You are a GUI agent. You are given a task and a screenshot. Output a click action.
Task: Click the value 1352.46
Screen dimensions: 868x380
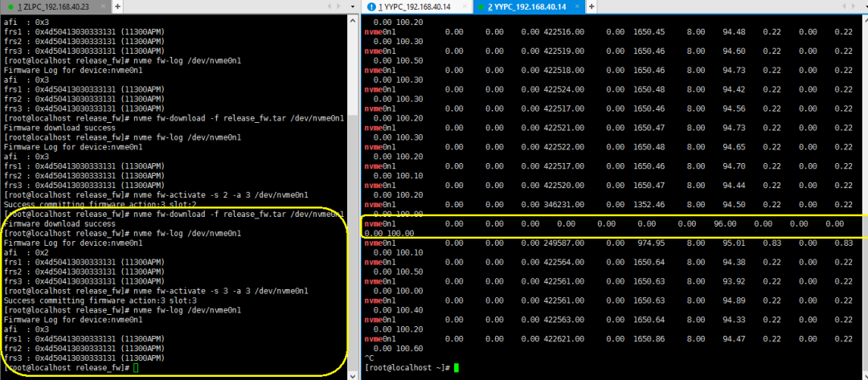click(x=649, y=205)
